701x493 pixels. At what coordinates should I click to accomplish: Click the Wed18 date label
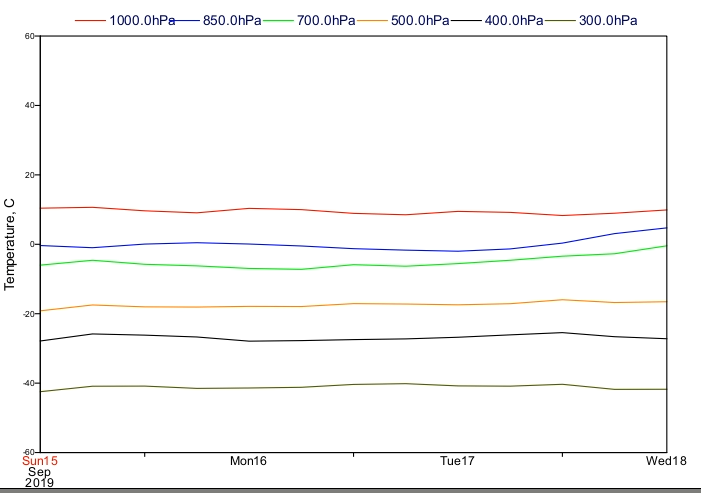click(x=666, y=461)
